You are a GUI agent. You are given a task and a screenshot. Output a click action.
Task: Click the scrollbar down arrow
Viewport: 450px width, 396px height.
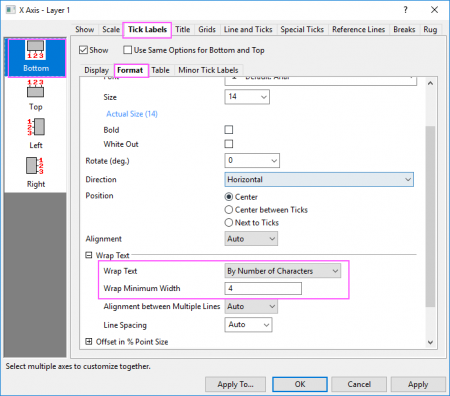430,342
